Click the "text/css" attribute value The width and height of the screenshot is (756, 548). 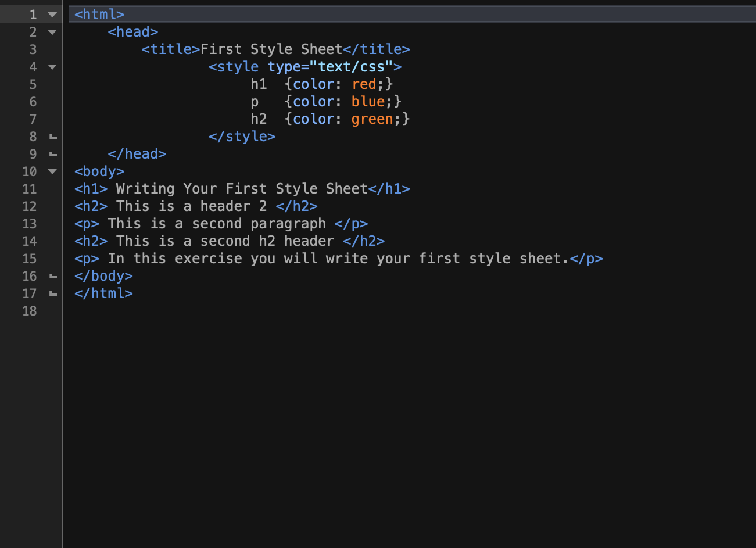click(356, 67)
